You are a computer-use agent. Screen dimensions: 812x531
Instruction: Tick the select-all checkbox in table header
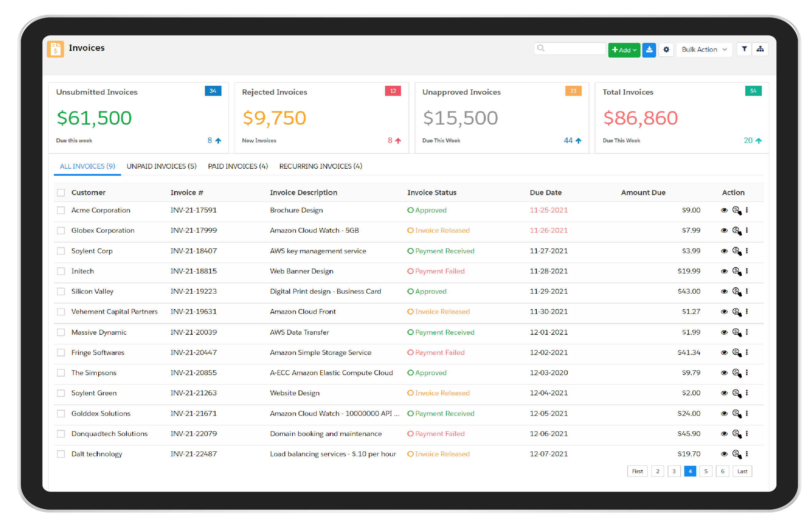[61, 193]
